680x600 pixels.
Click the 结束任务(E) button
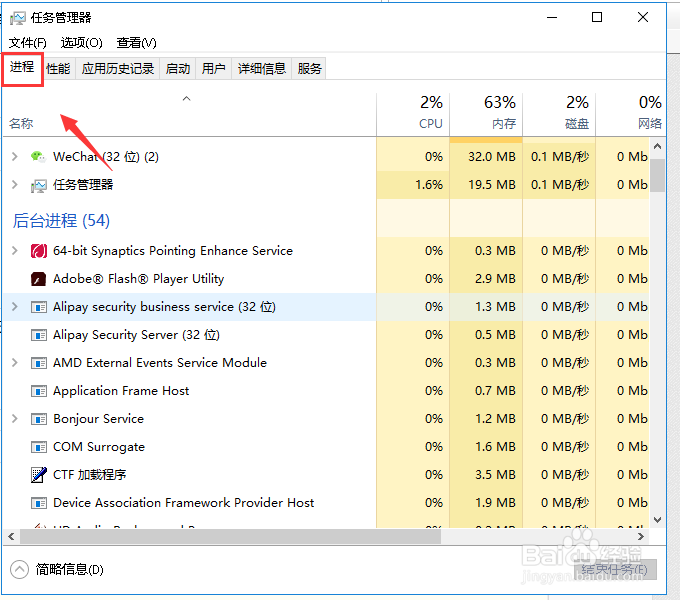615,569
